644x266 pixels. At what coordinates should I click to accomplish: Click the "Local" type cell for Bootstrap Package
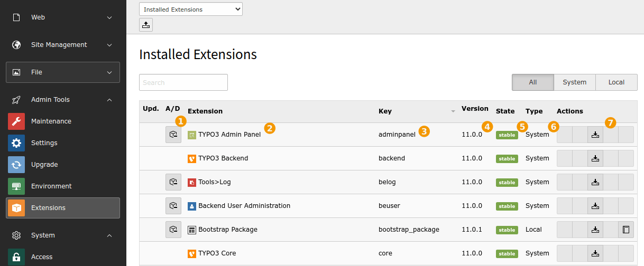pyautogui.click(x=533, y=230)
